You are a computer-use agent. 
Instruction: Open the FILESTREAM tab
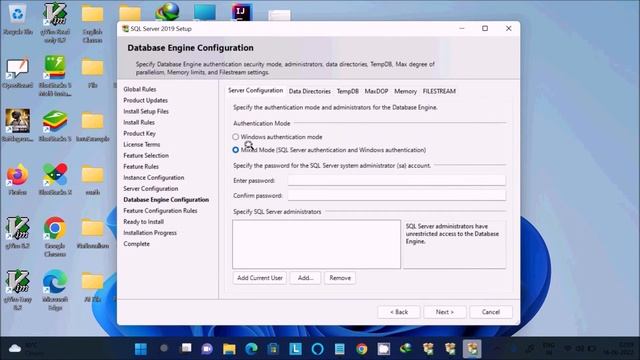pyautogui.click(x=439, y=91)
